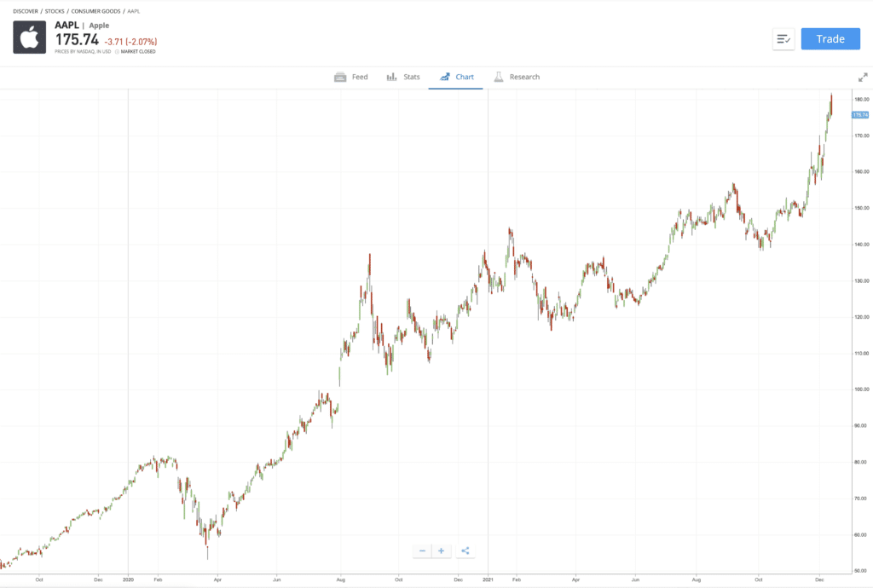873x588 pixels.
Task: Go to STOCKS breadcrumb link
Action: [55, 11]
